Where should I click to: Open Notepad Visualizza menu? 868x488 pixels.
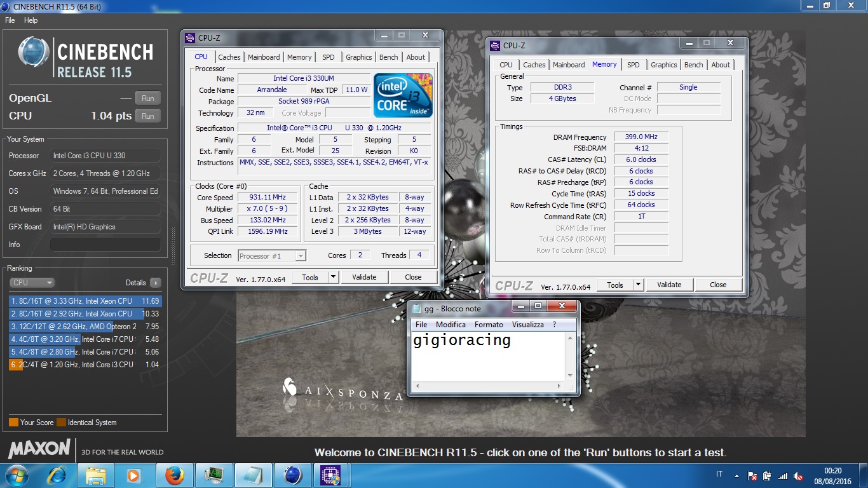(x=528, y=325)
